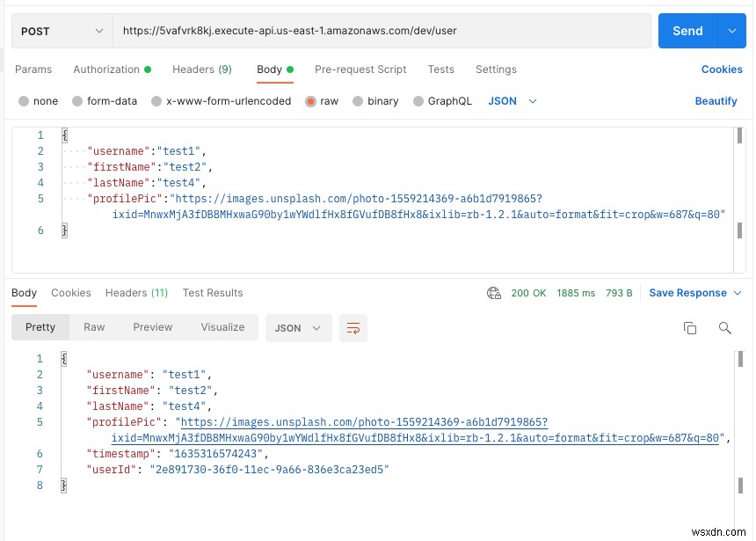
Task: Open the search in response body
Action: pos(725,327)
